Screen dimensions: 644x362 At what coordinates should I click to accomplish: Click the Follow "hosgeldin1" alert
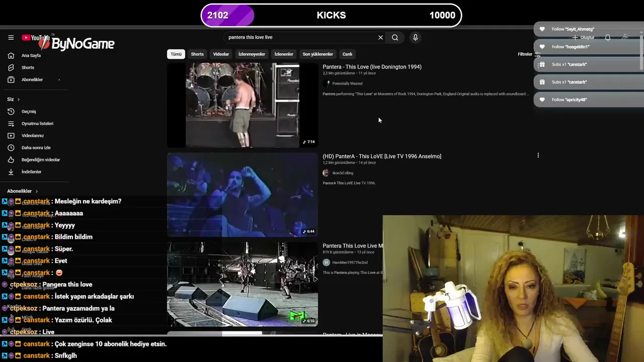(x=588, y=47)
